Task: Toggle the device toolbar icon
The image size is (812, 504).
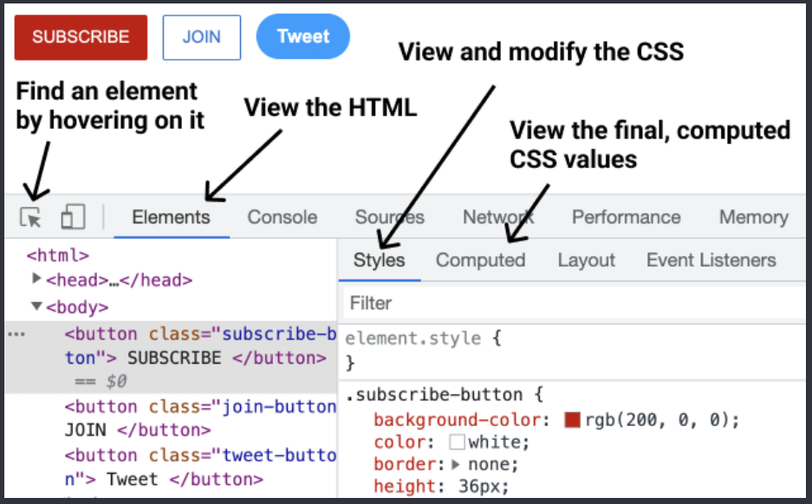Action: pos(73,216)
